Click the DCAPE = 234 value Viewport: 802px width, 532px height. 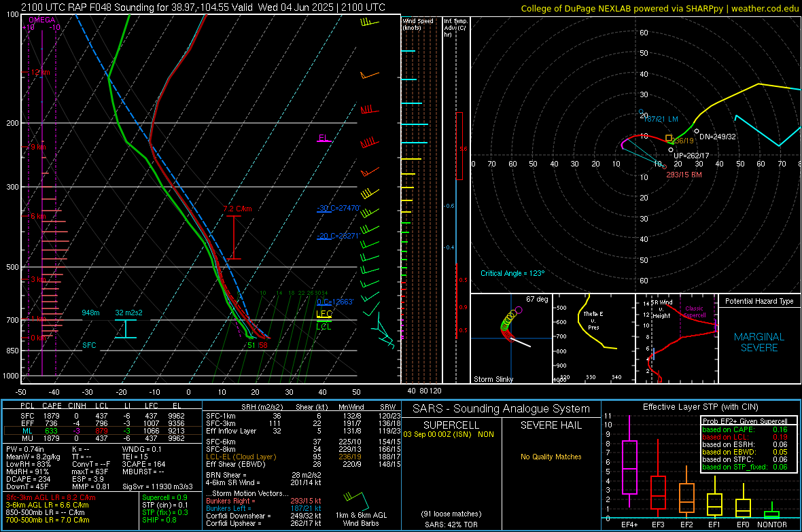(x=28, y=479)
